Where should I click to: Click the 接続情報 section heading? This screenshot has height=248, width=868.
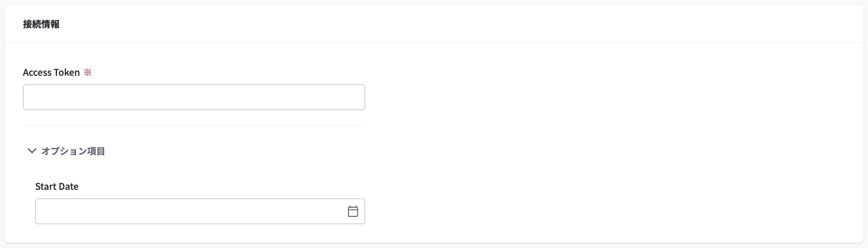[x=41, y=24]
